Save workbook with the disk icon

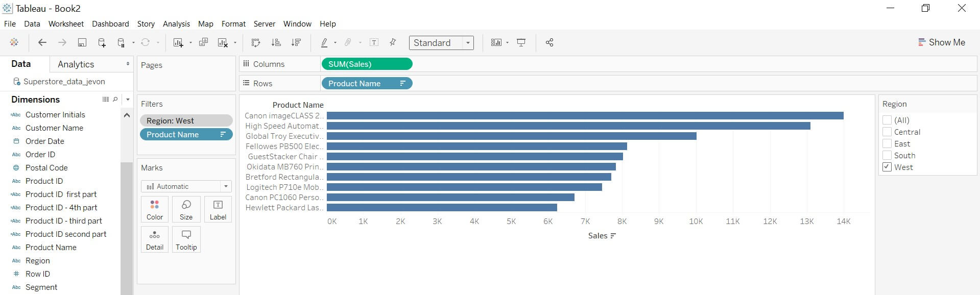pos(82,42)
